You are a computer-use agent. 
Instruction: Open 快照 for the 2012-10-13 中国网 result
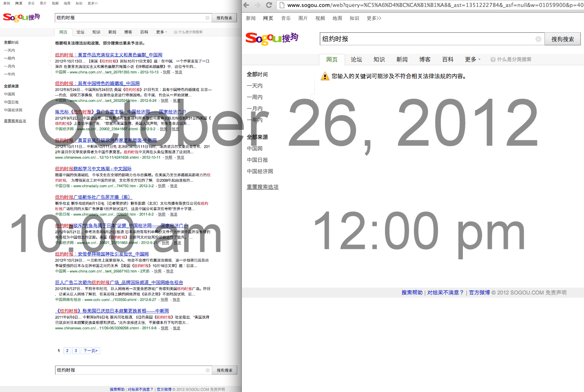[x=167, y=72]
